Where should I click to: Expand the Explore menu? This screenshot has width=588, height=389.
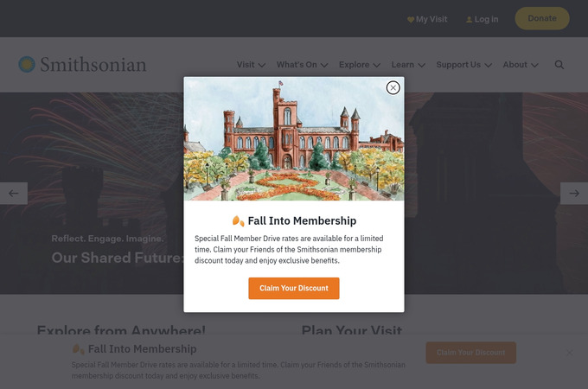coord(360,65)
